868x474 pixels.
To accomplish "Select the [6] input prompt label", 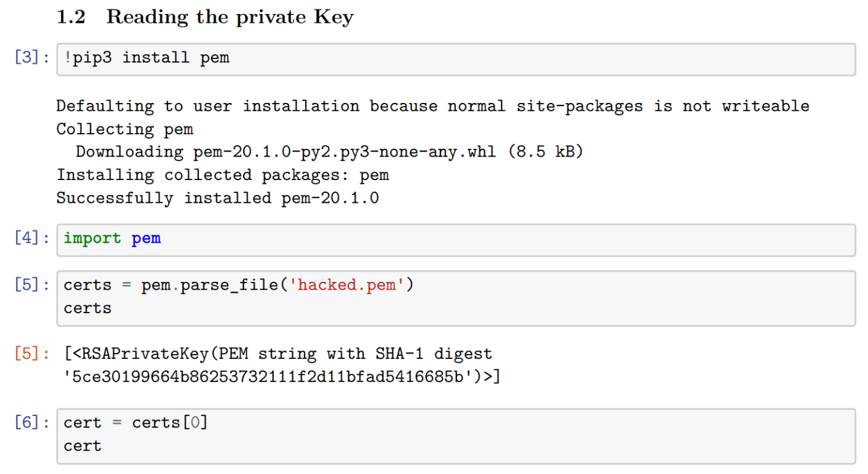I will [x=30, y=423].
